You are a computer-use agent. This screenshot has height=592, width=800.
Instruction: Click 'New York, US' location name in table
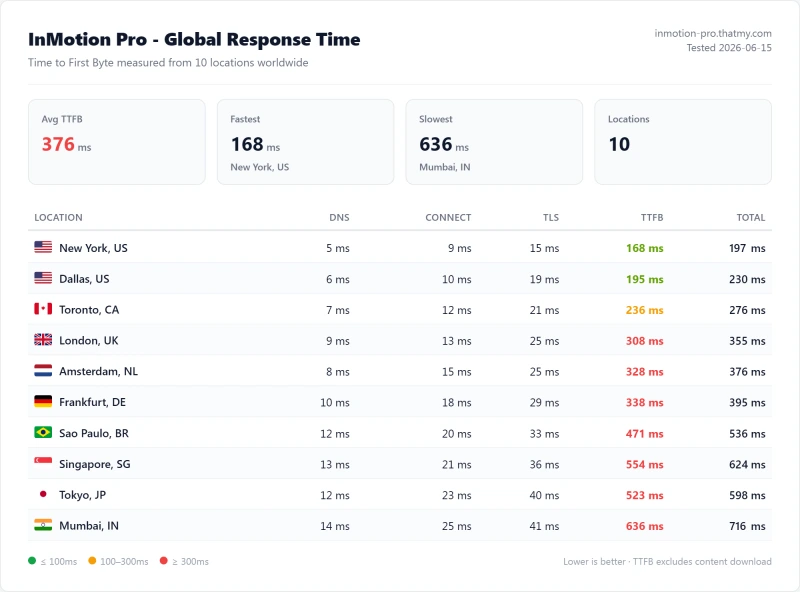pyautogui.click(x=93, y=248)
